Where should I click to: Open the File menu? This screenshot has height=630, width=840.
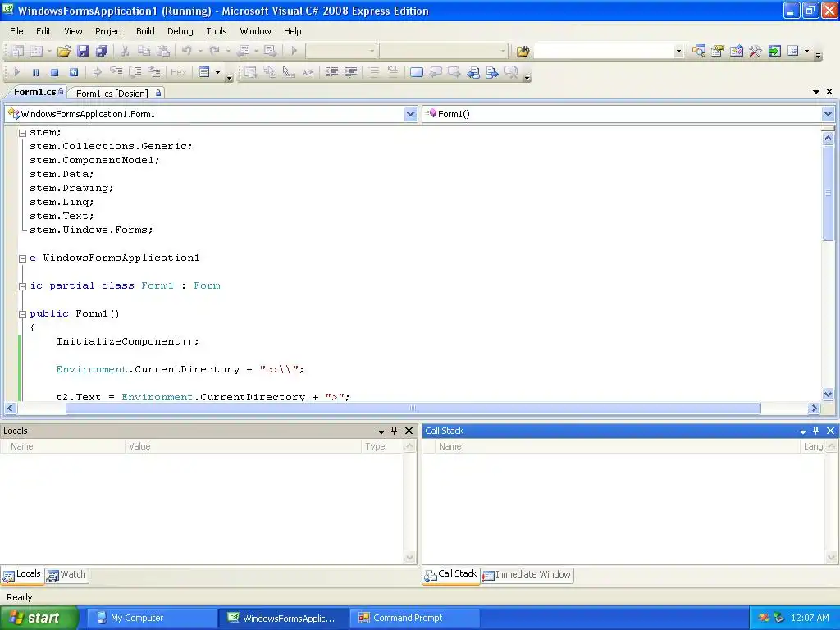(16, 31)
